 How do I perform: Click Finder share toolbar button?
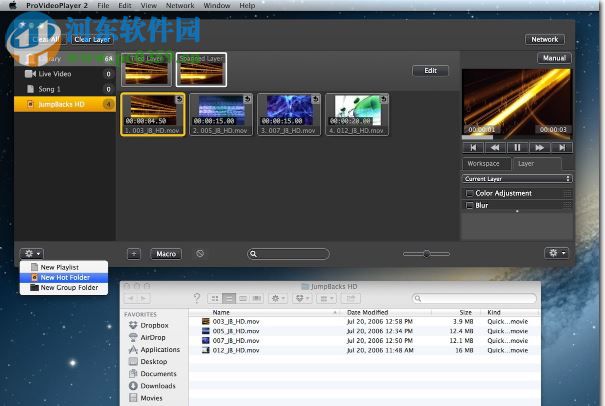350,298
